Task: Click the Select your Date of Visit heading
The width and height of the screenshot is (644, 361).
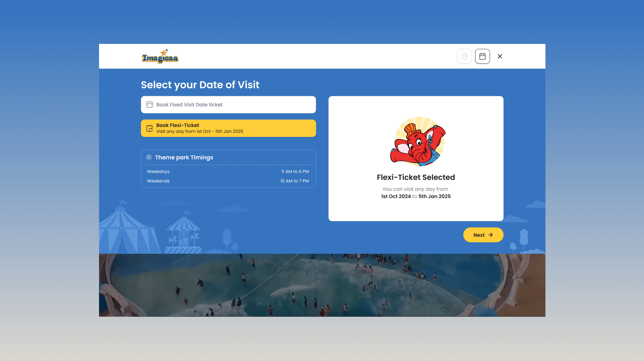Action: tap(200, 85)
